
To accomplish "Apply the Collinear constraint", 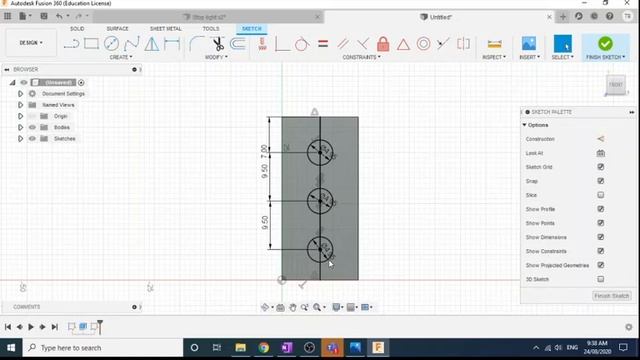I will (x=443, y=44).
